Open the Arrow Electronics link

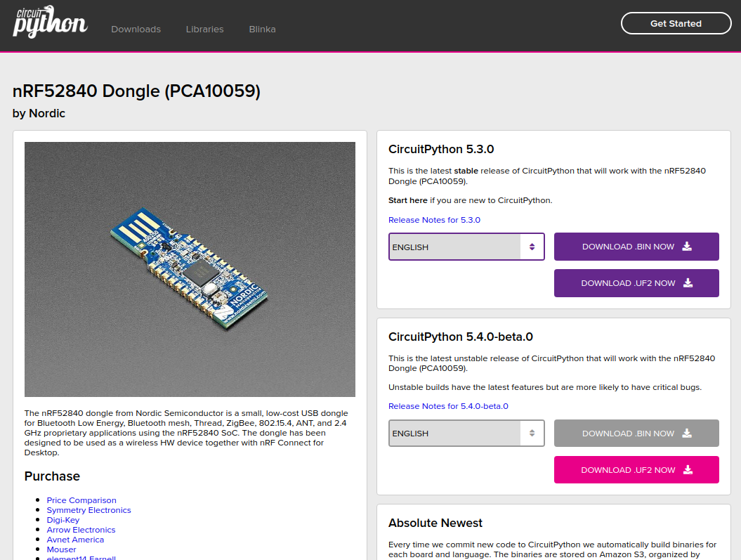click(81, 530)
